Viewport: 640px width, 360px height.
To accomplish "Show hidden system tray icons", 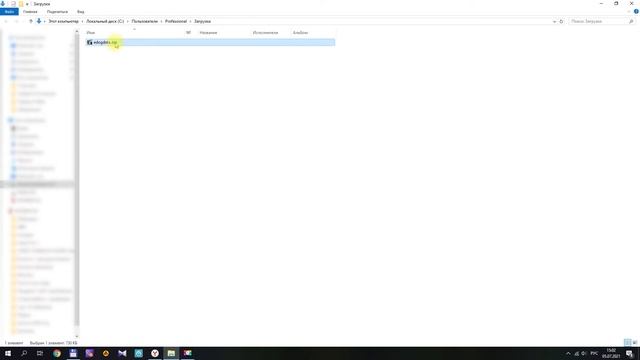I will pos(568,353).
